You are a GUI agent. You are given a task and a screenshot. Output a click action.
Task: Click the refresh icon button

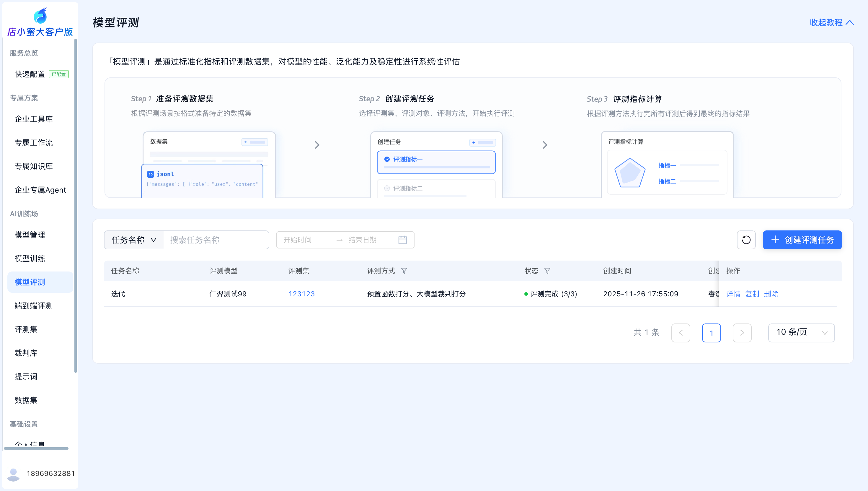coord(746,240)
